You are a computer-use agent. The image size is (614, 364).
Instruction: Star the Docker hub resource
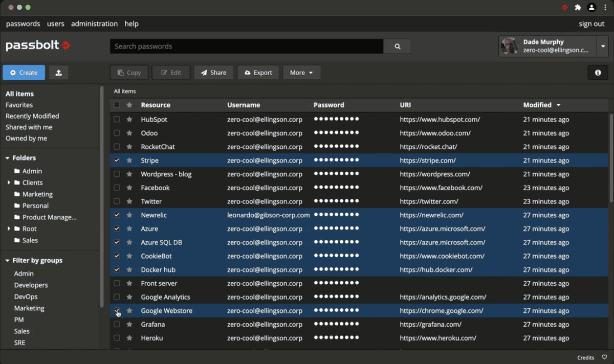point(129,269)
